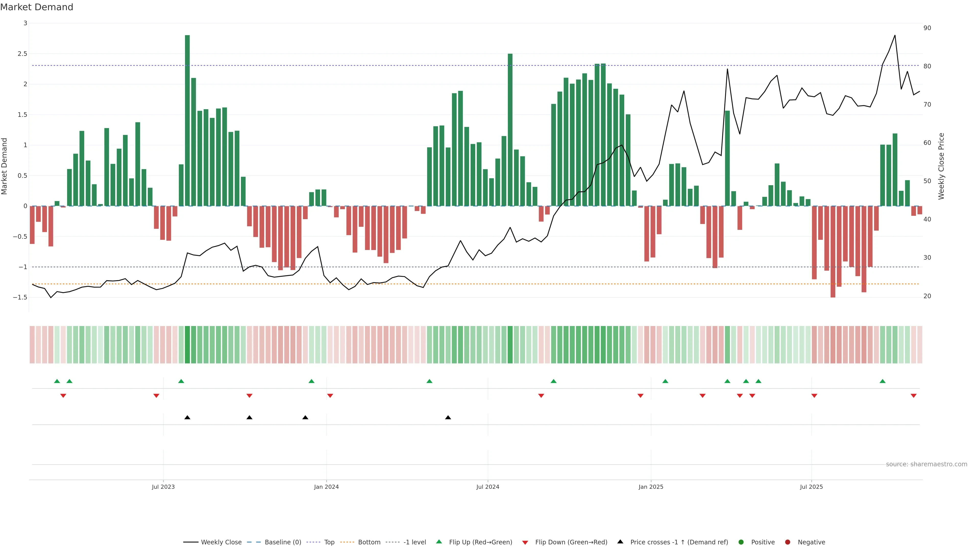The height and width of the screenshot is (551, 980).
Task: Click the source: sharemaestro.com text
Action: coord(926,464)
